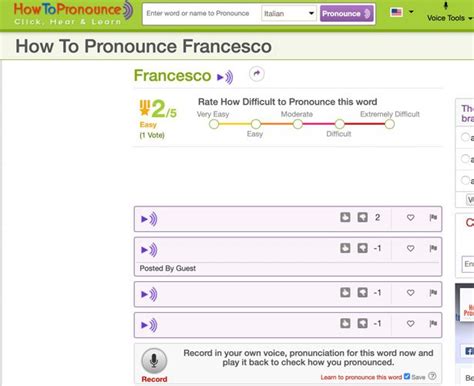Rate the word as Very Easy
This screenshot has height=386, width=474.
[x=214, y=124]
